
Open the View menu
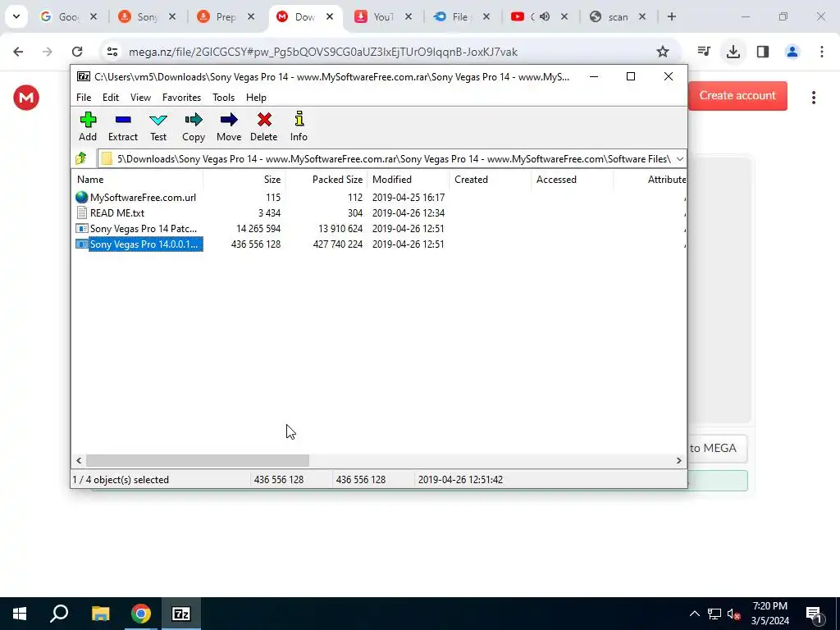click(140, 98)
